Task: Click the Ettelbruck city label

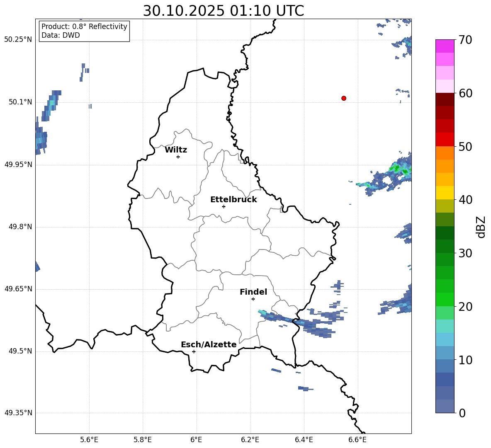Action: tap(233, 200)
